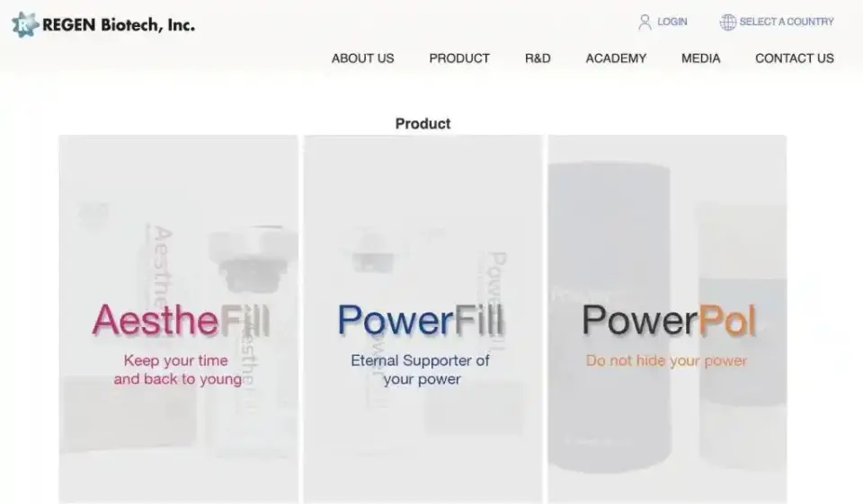Navigate to CONTACT US
The height and width of the screenshot is (504, 863).
794,58
